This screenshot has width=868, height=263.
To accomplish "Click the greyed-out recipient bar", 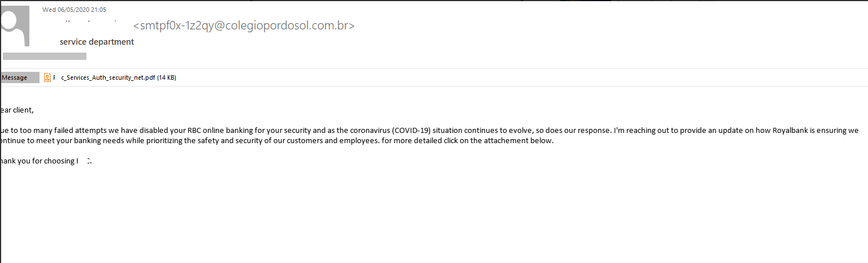I will [45, 56].
